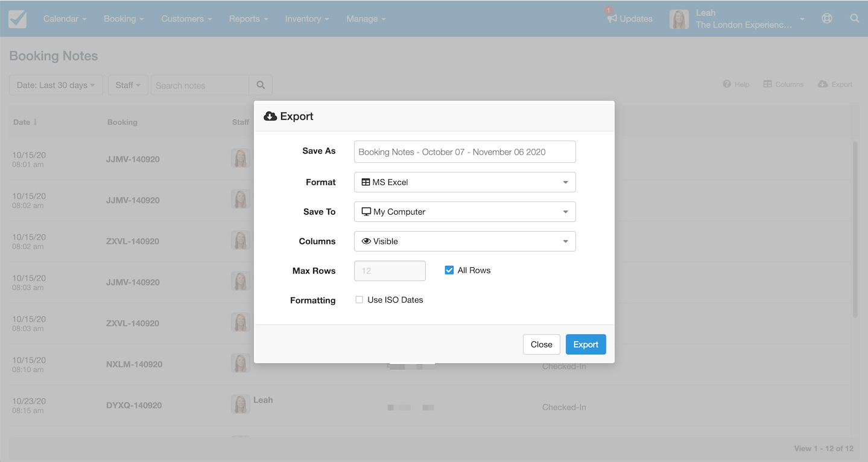Screen dimensions: 868x462
Task: Open the Manage menu
Action: point(366,19)
